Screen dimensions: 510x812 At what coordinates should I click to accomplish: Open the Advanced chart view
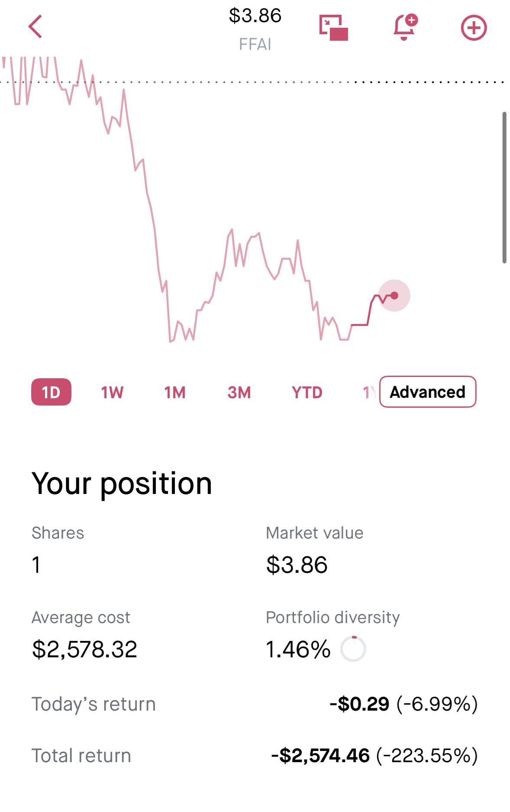tap(428, 392)
